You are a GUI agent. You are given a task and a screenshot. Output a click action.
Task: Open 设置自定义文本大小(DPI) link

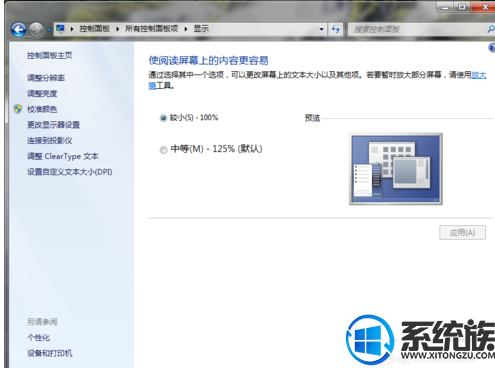pyautogui.click(x=70, y=172)
